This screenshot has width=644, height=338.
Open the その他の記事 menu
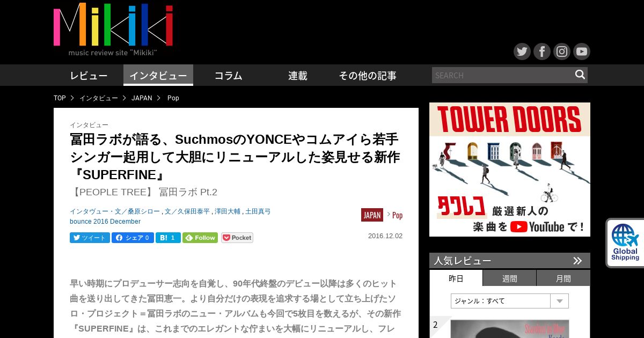click(x=368, y=76)
